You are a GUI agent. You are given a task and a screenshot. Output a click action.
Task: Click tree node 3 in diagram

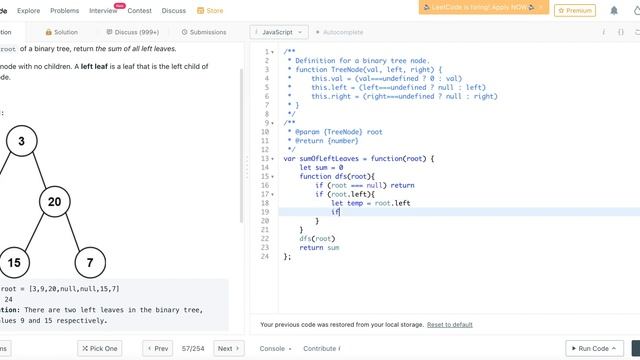pyautogui.click(x=22, y=141)
